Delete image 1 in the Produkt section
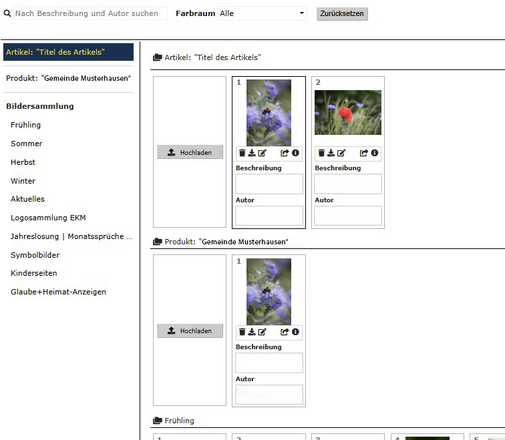Viewport: 505px width, 440px height. [242, 332]
